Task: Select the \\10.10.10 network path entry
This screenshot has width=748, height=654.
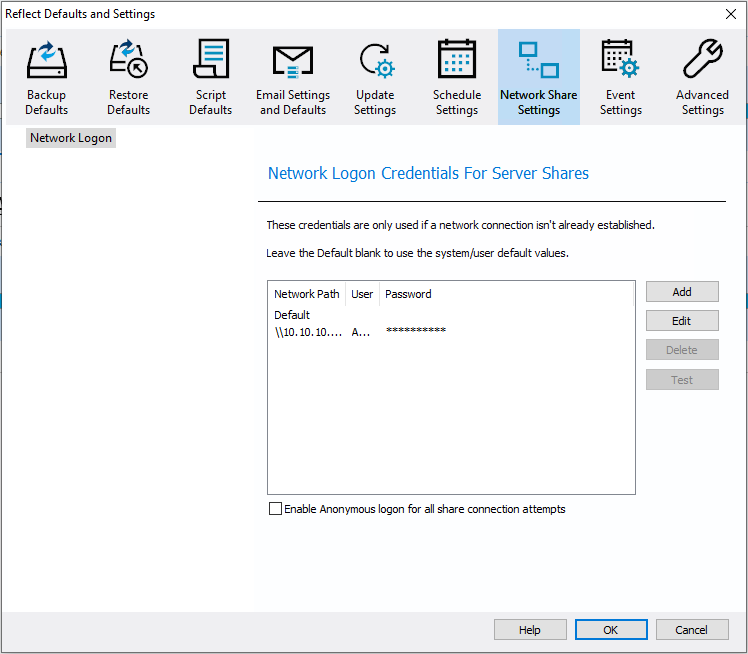Action: tap(308, 332)
